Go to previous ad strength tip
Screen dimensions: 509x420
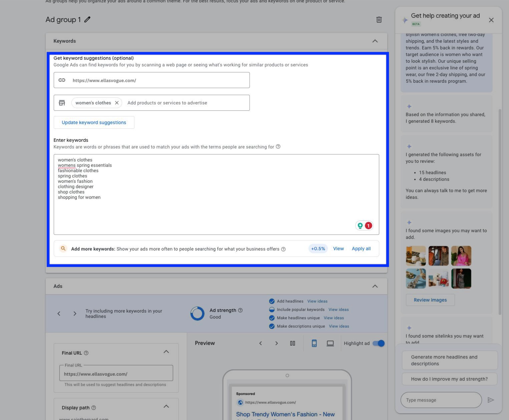coord(59,314)
